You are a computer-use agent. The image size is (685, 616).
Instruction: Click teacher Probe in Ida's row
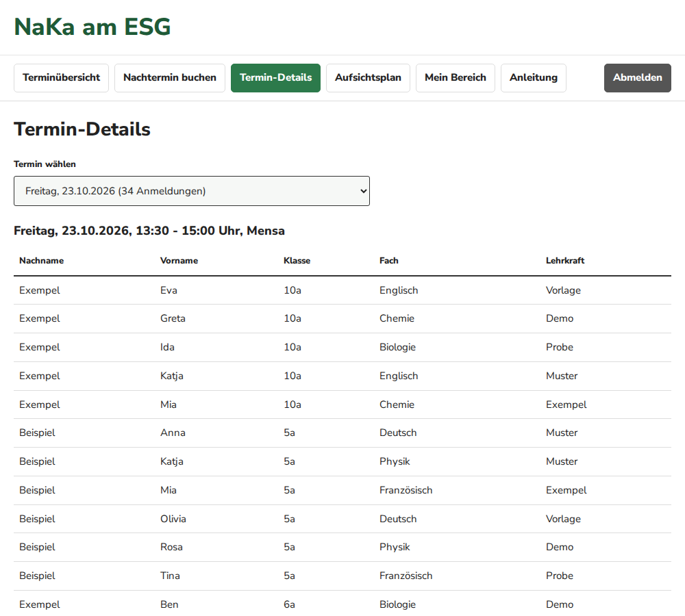pyautogui.click(x=560, y=347)
